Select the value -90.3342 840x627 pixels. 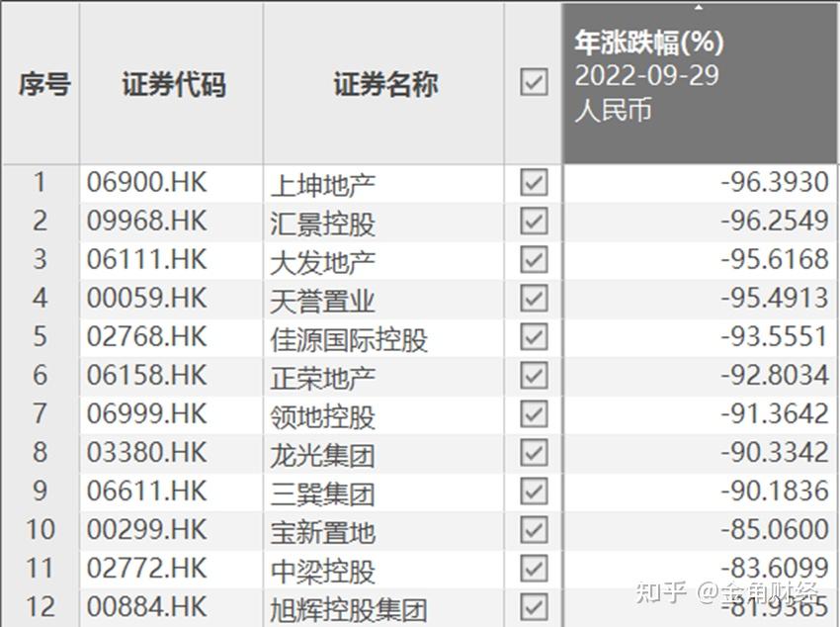click(x=775, y=452)
